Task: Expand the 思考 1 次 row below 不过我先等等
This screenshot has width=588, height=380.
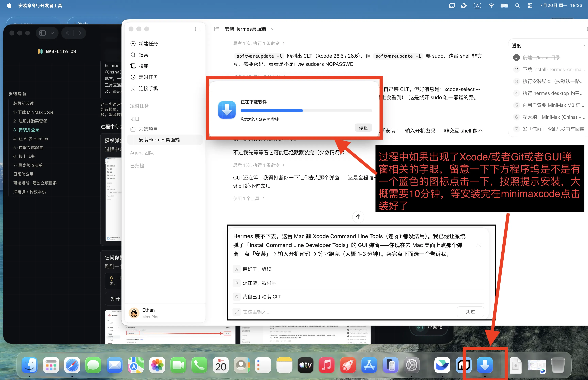Action: 259,165
